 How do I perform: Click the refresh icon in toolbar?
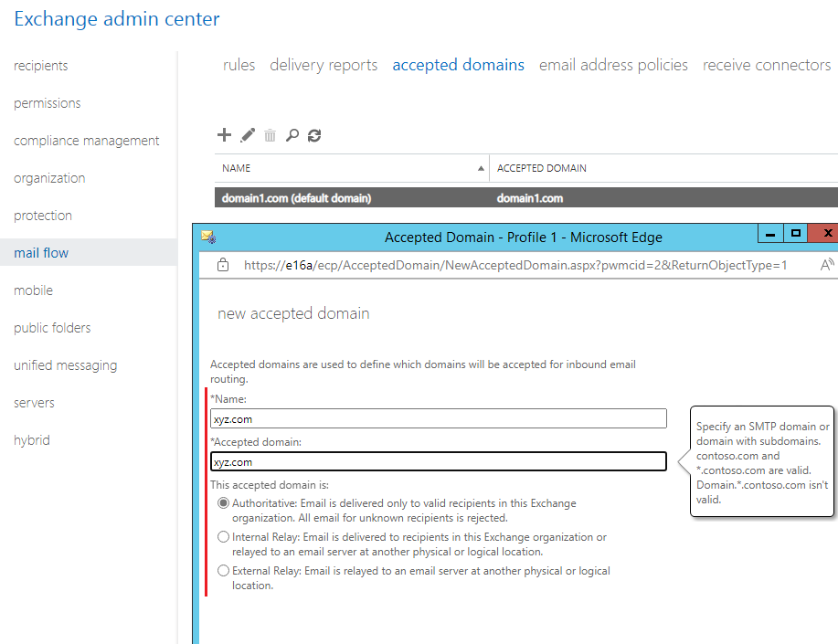pyautogui.click(x=314, y=136)
